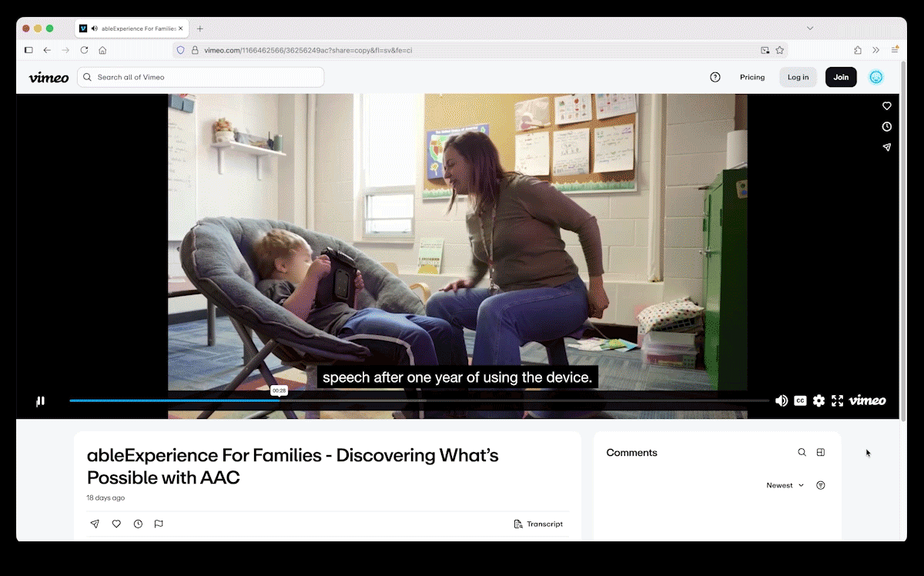
Task: Like the video with the heart icon
Action: point(116,524)
